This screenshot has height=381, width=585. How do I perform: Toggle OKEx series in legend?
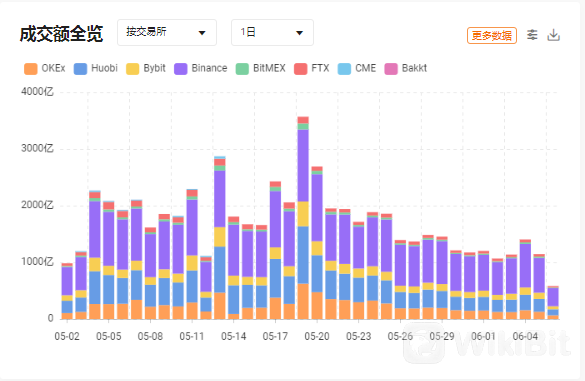click(x=44, y=68)
